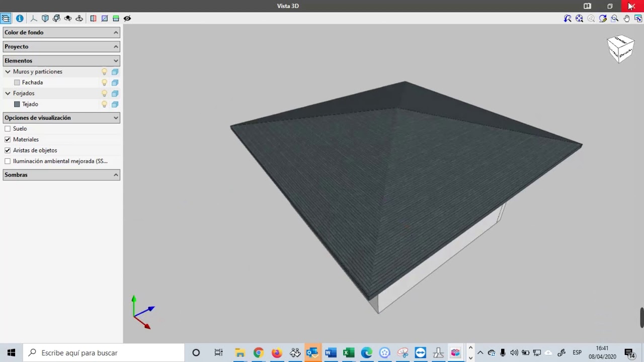Select the Fachada tree item

tap(32, 82)
